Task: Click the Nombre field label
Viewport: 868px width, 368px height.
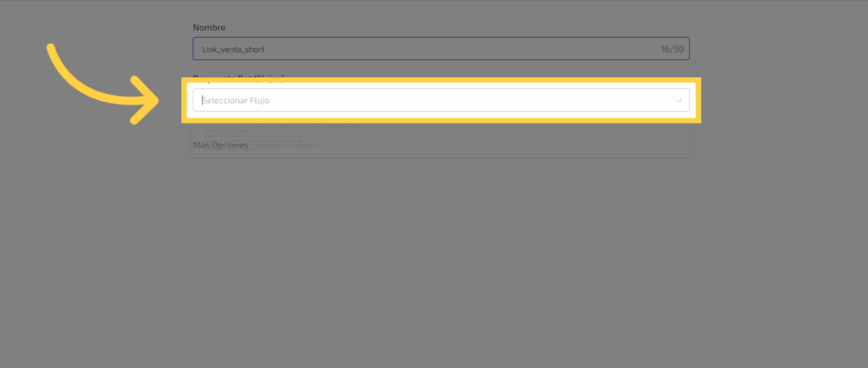Action: pyautogui.click(x=209, y=28)
